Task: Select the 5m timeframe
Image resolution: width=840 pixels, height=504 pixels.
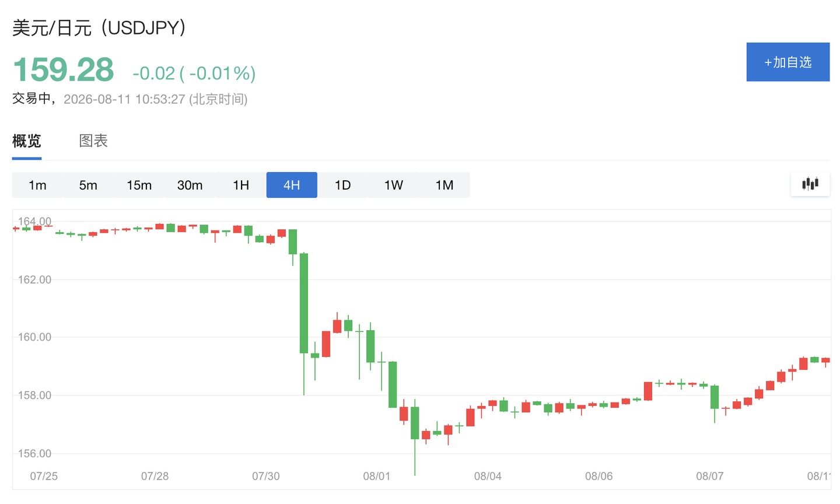Action: coord(88,185)
